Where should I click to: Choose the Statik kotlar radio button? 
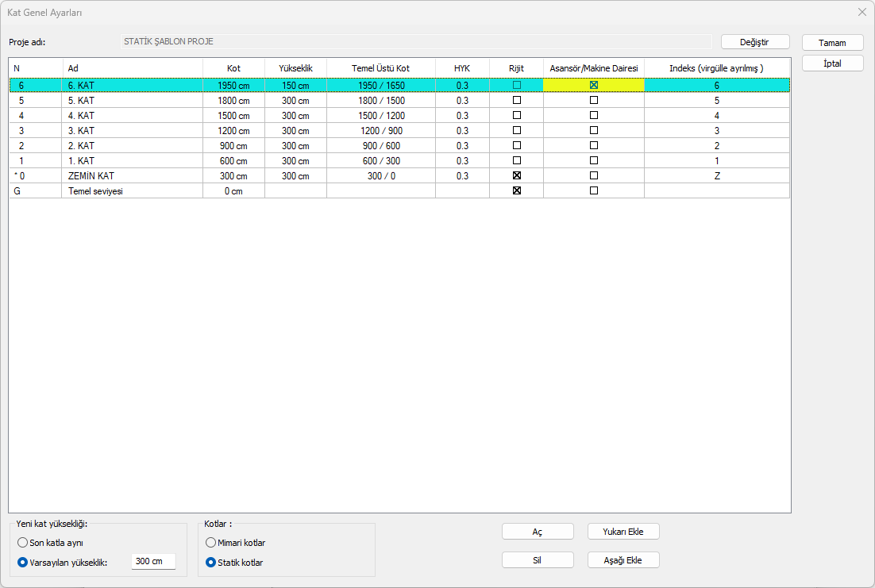[x=210, y=563]
